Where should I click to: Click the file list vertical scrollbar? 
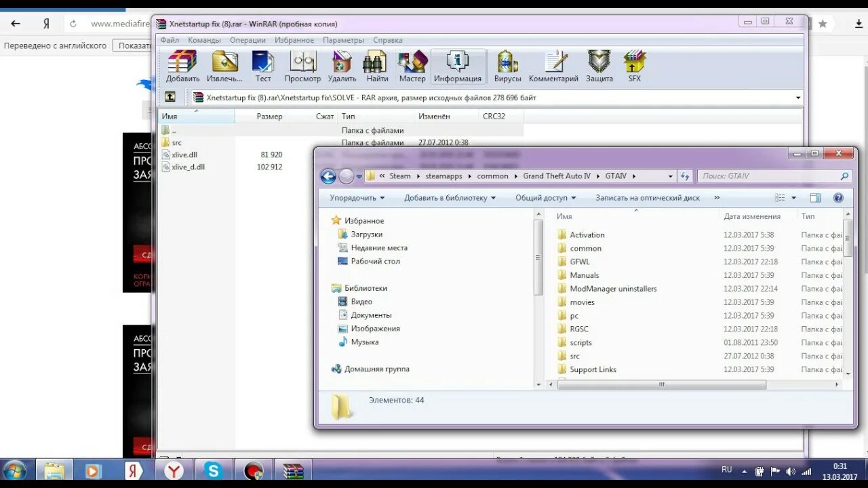848,237
